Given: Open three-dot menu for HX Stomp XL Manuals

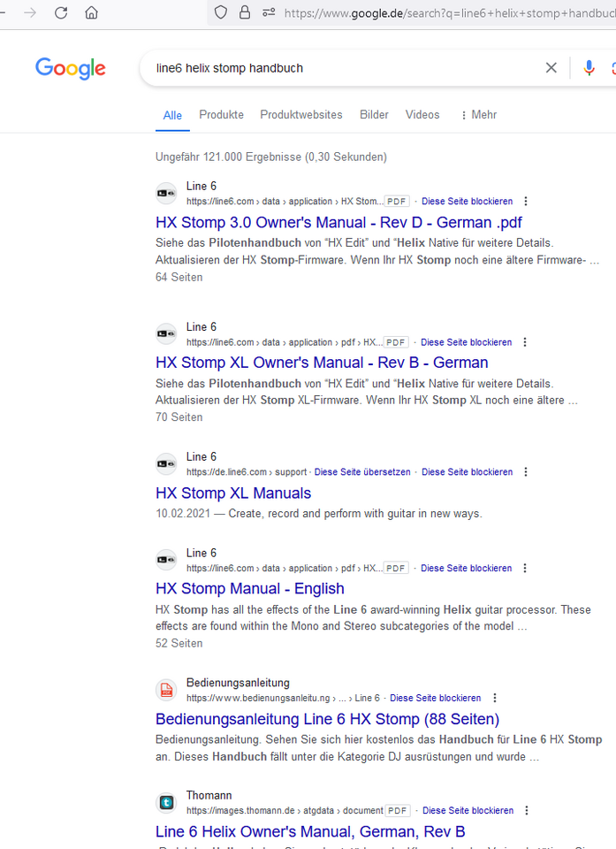Looking at the screenshot, I should pyautogui.click(x=526, y=472).
